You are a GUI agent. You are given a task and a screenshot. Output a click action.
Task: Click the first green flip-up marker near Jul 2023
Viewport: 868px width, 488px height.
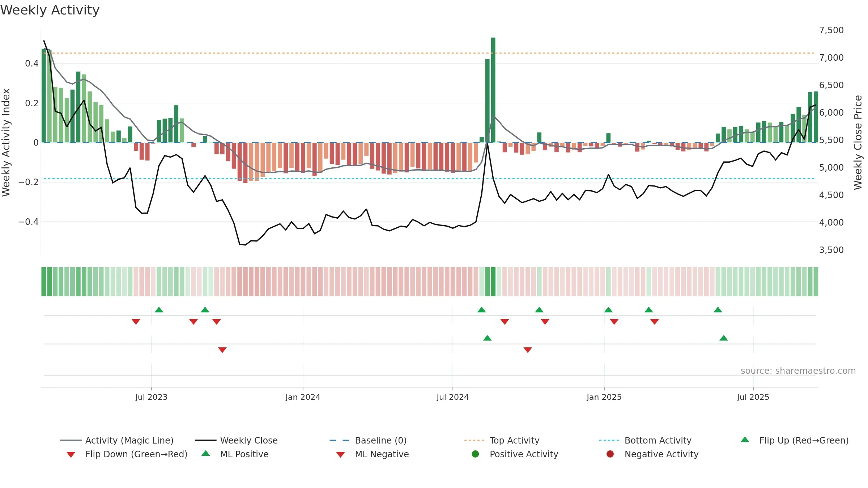[159, 310]
